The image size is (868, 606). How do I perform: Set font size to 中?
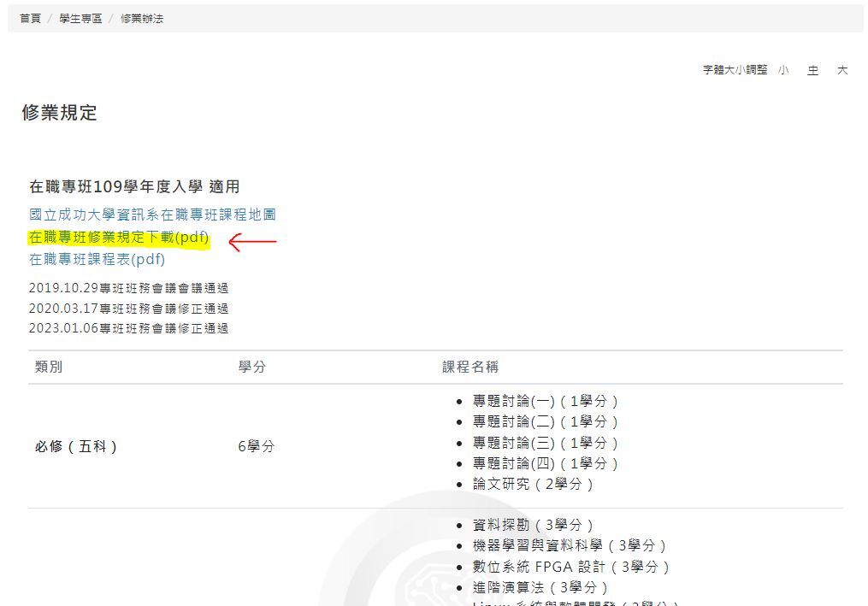pyautogui.click(x=812, y=70)
